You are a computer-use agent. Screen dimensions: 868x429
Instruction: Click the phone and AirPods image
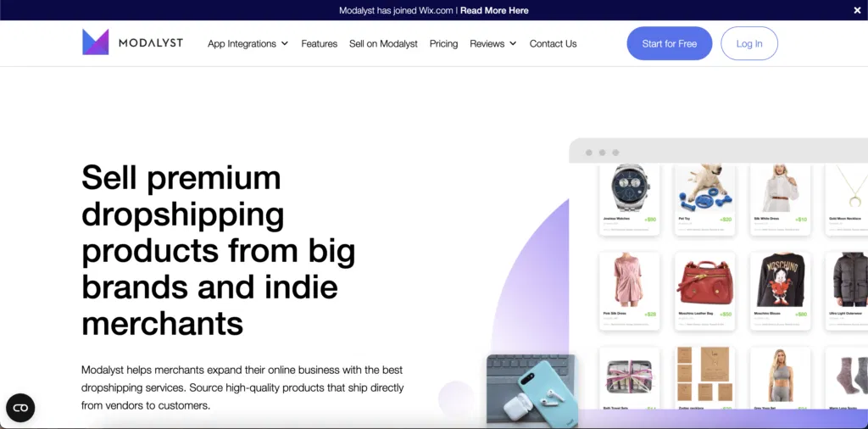(532, 392)
